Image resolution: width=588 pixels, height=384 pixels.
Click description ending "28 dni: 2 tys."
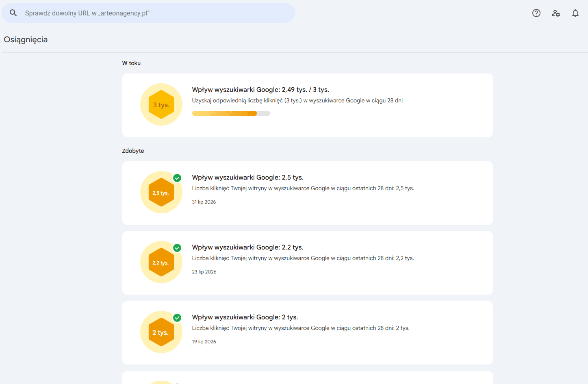[x=301, y=328]
